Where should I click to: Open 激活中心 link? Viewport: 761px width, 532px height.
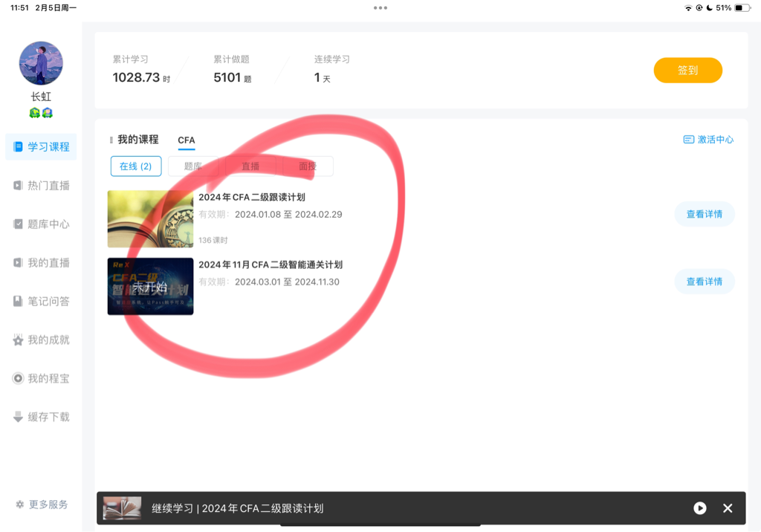point(708,140)
